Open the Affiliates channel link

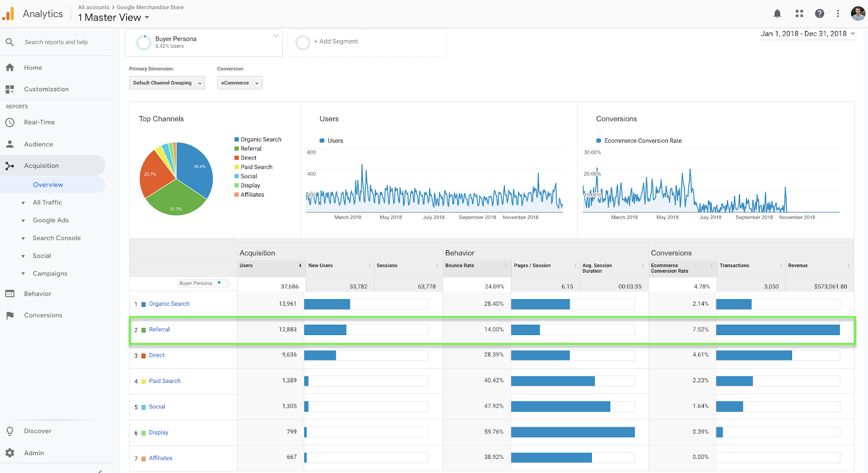pyautogui.click(x=161, y=458)
